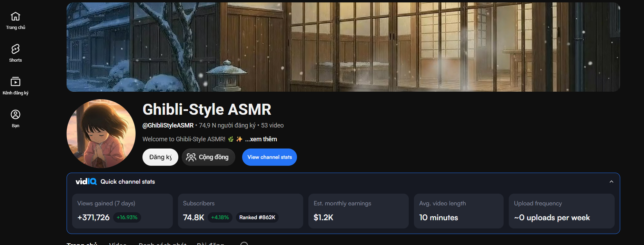
Task: Open the Cộng đồng community button
Action: tap(208, 157)
